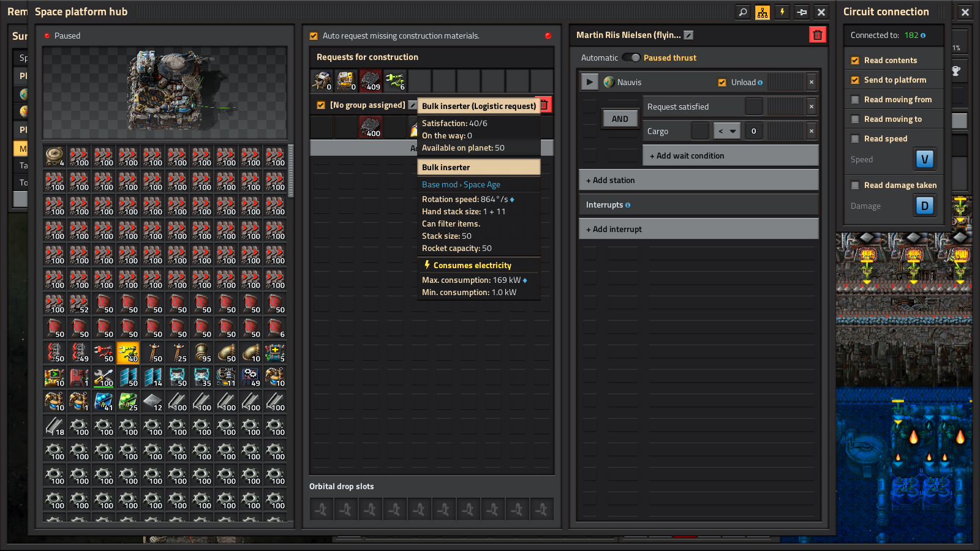Edit the [No group assigned] name pencil

coord(412,105)
